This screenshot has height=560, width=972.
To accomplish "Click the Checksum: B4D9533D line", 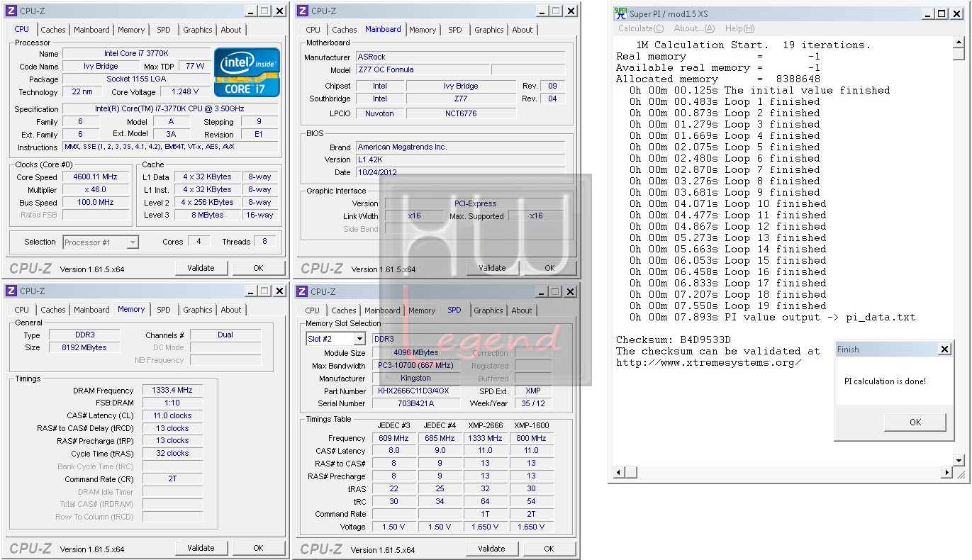I will tap(673, 340).
